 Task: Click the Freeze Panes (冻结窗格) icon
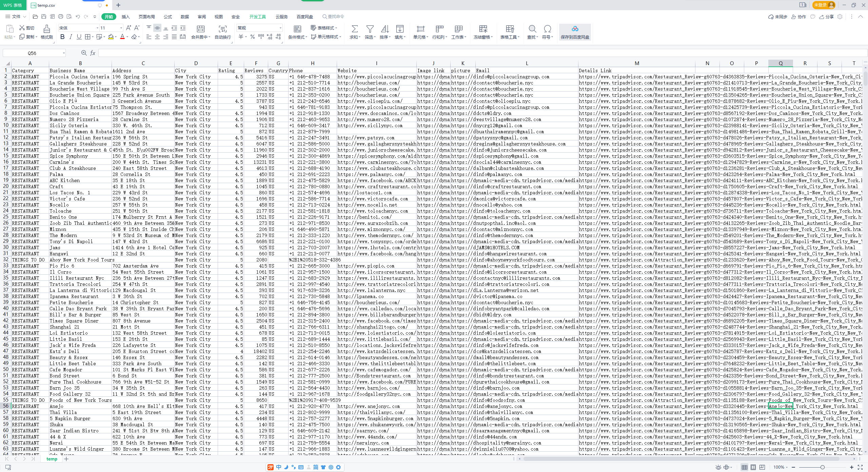click(483, 29)
